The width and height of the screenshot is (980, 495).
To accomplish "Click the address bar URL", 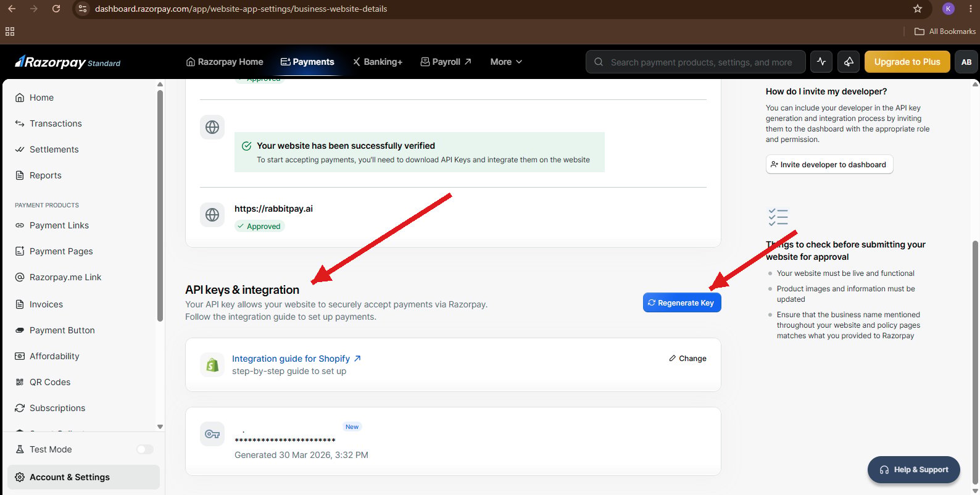I will pos(241,9).
